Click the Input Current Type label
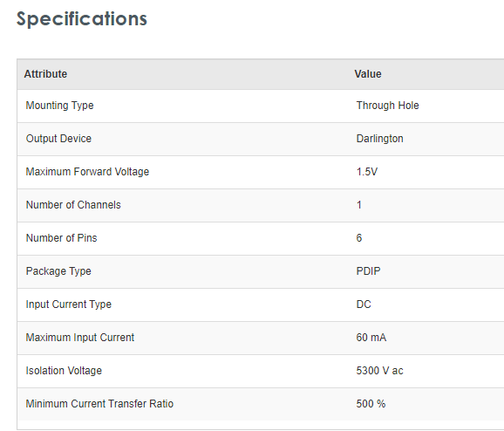 [69, 304]
